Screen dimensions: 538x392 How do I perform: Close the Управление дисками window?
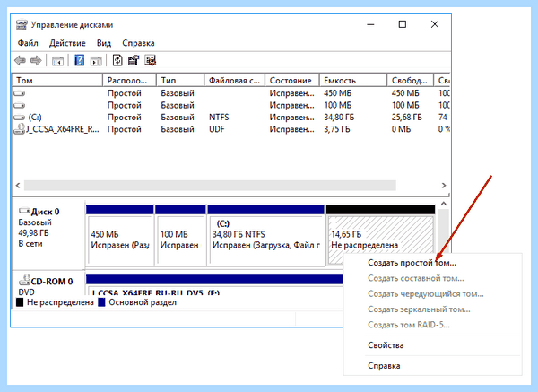coord(435,24)
